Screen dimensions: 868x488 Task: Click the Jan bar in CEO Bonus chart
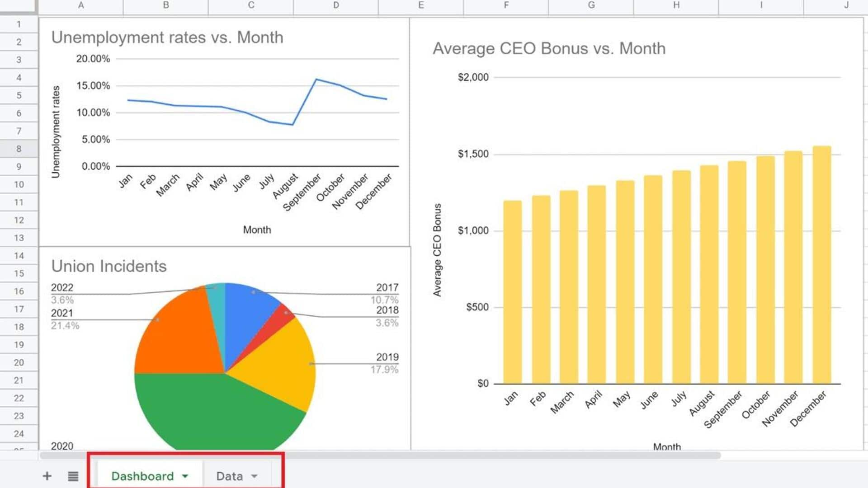[512, 292]
